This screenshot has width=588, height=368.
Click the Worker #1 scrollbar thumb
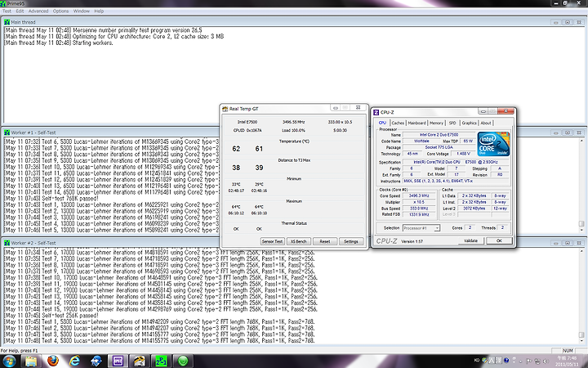pyautogui.click(x=581, y=224)
